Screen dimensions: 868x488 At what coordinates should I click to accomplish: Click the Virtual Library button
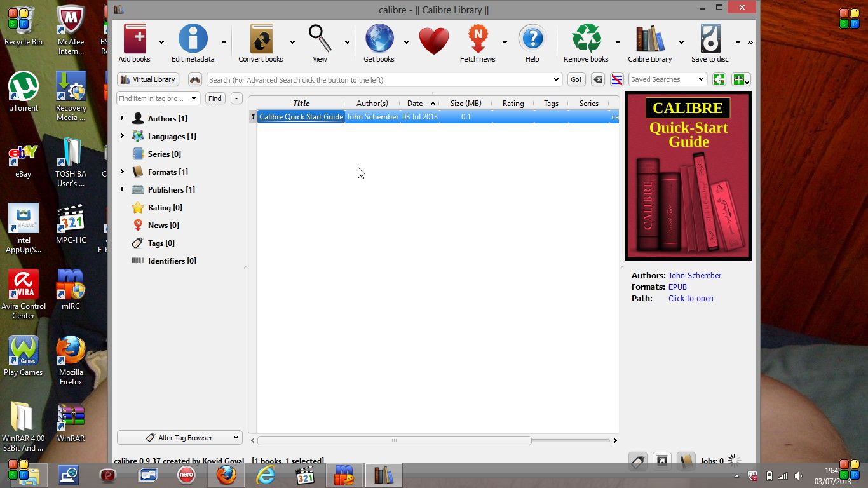click(x=148, y=79)
